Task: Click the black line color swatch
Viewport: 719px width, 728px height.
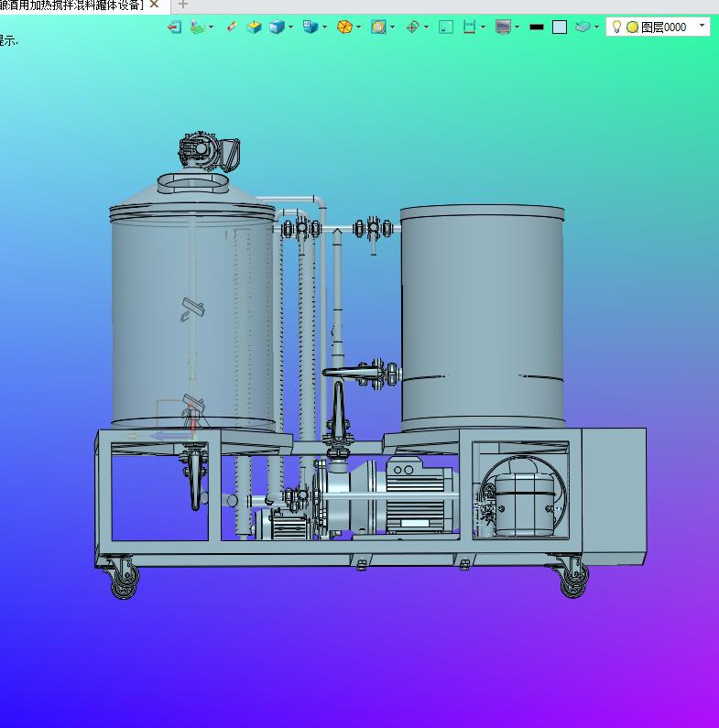Action: pos(537,27)
